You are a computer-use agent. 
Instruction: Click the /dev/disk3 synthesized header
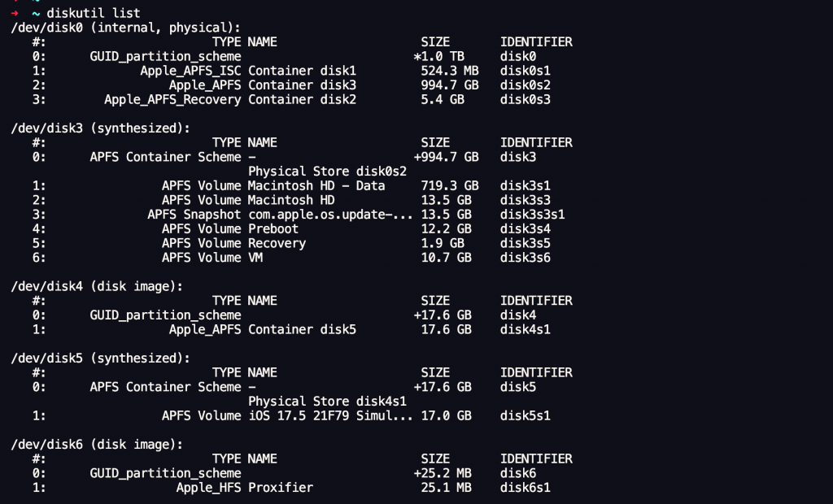click(99, 128)
